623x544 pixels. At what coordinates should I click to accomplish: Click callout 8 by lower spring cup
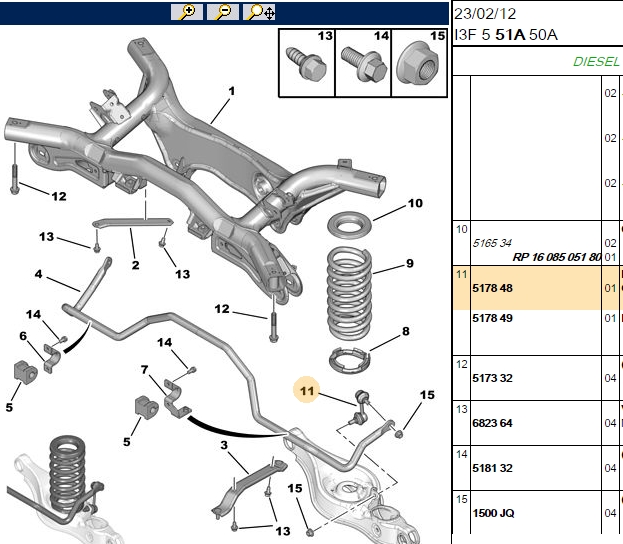405,331
